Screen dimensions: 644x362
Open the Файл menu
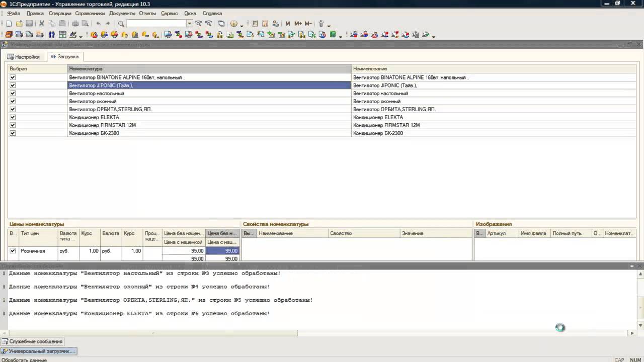pos(14,14)
